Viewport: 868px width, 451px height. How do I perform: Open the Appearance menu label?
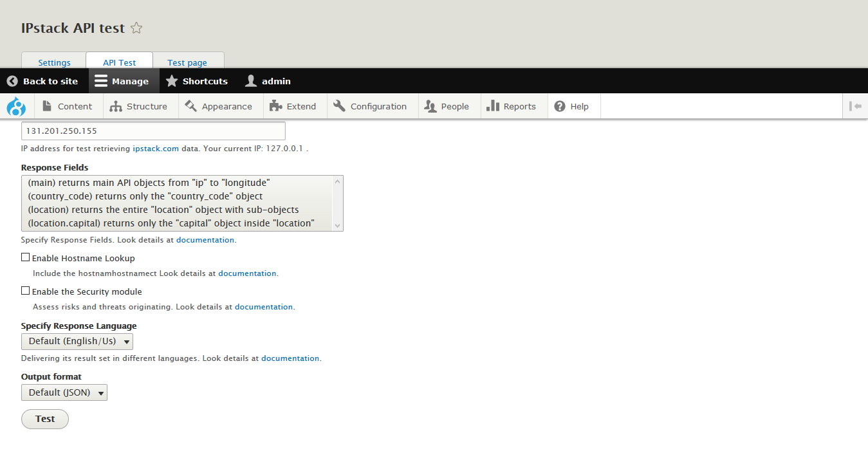click(227, 107)
